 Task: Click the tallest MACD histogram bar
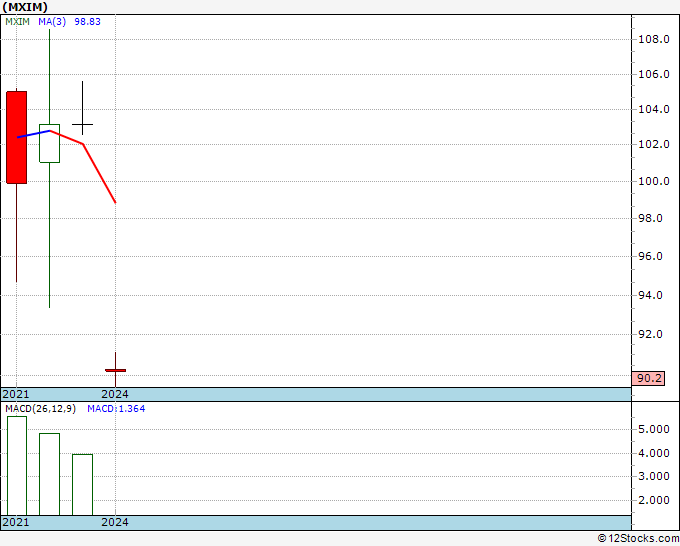coord(17,466)
